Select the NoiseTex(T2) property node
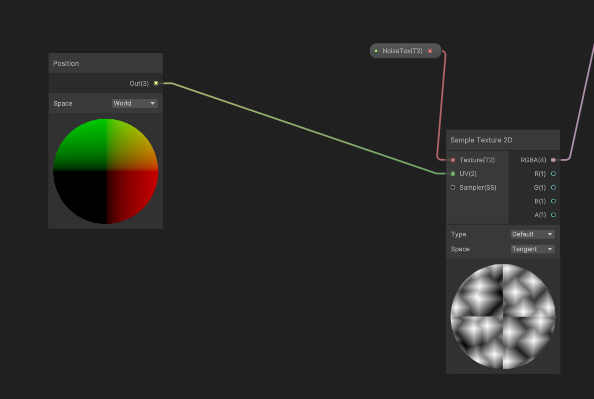The image size is (594, 399). (x=405, y=51)
